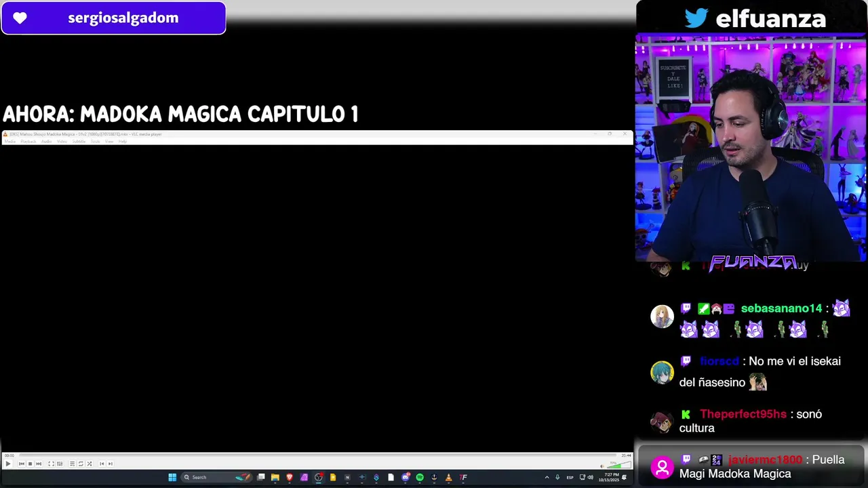Image resolution: width=868 pixels, height=488 pixels.
Task: Toggle VLC fullscreen mode
Action: click(51, 464)
